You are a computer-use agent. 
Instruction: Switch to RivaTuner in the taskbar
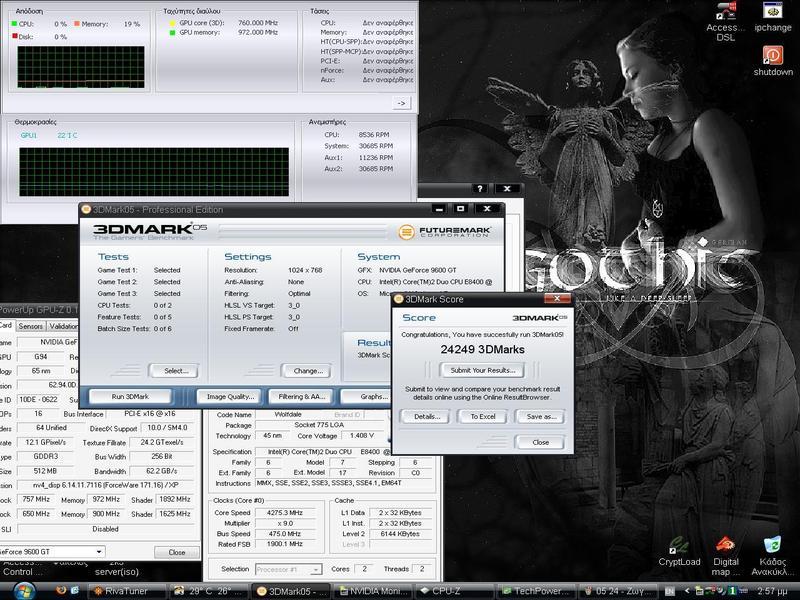(127, 591)
